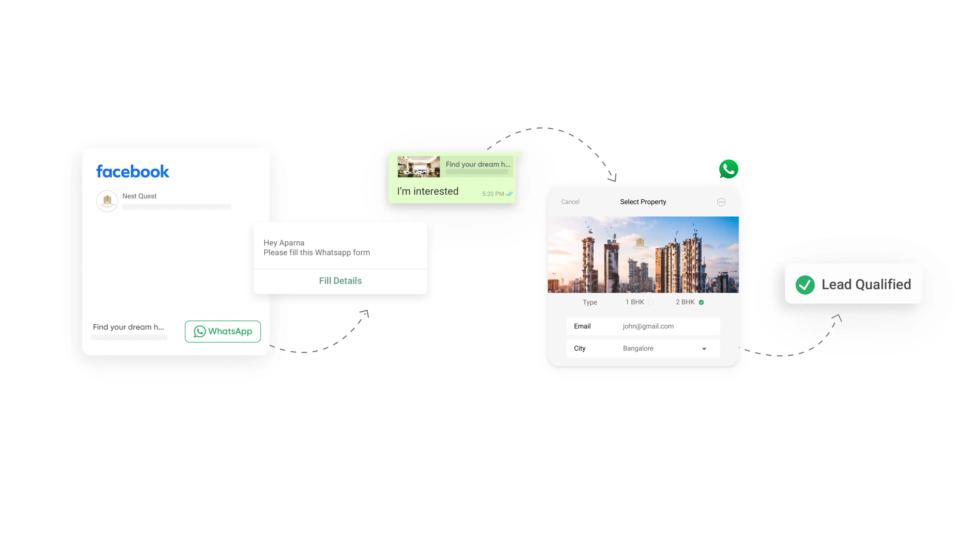Click the skyscraper property image

click(643, 255)
